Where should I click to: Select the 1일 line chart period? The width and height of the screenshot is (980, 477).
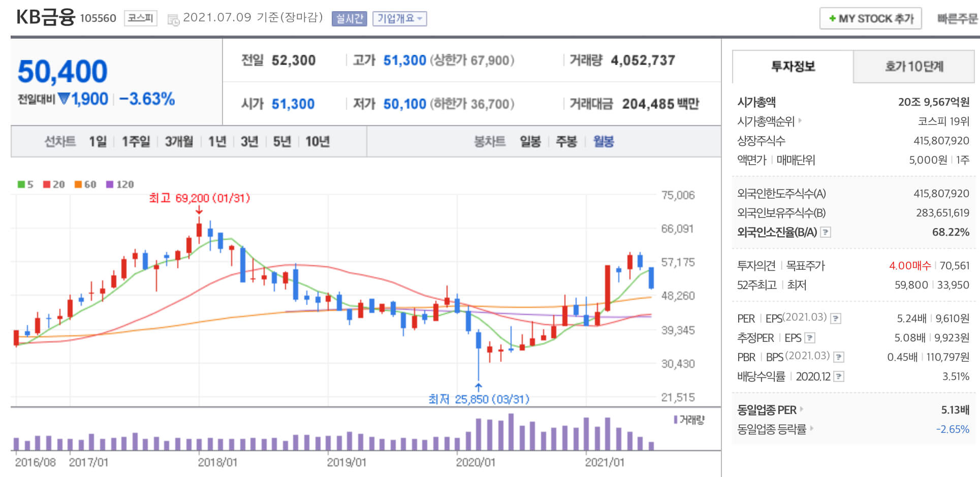click(98, 141)
